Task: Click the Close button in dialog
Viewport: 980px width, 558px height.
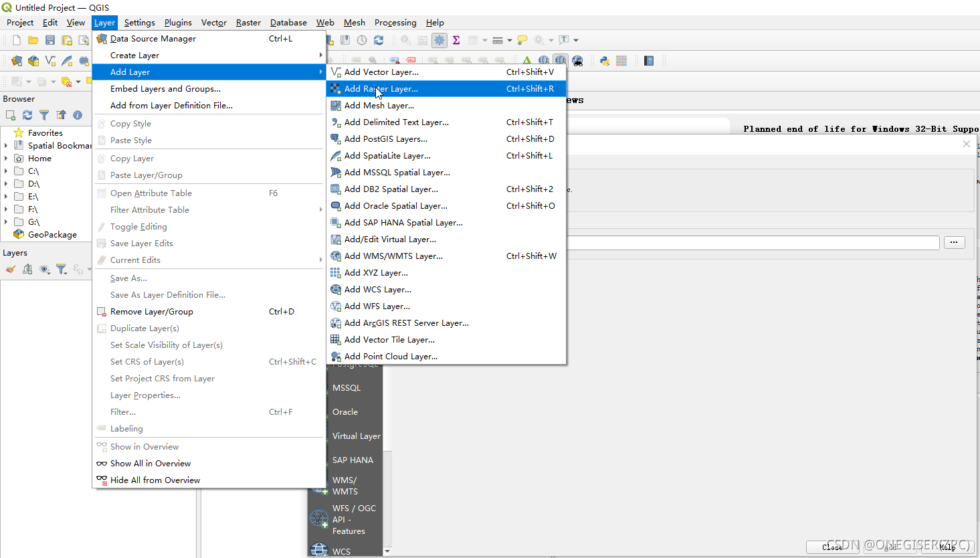Action: 832,547
